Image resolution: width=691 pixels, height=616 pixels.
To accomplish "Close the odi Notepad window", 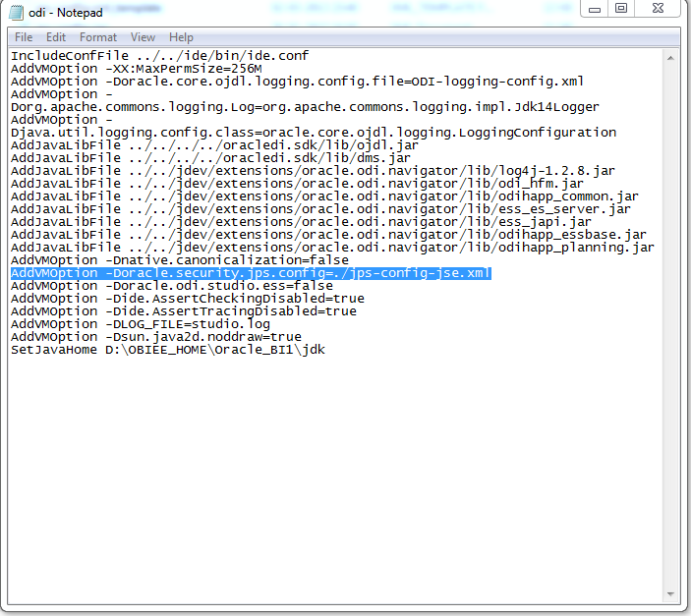I will coord(658,9).
